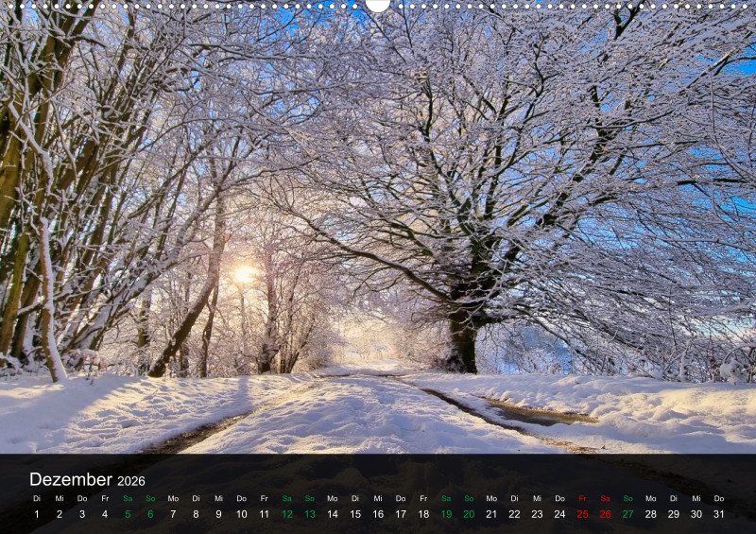Click the calendar hanging hole at top
The height and width of the screenshot is (534, 756).
378,5
